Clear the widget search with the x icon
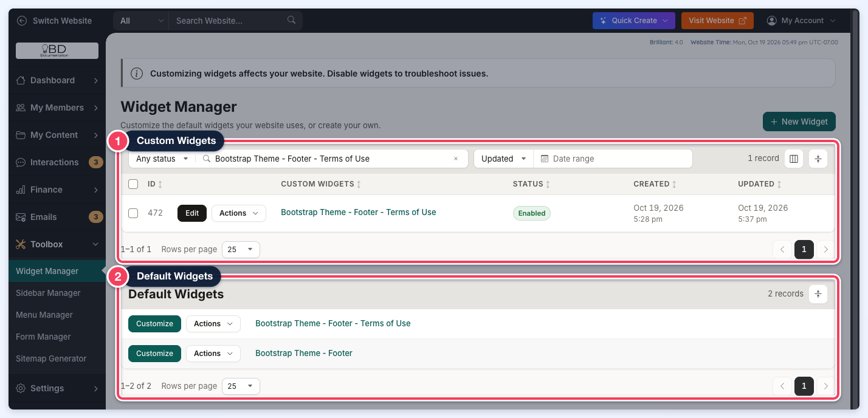 coord(456,159)
